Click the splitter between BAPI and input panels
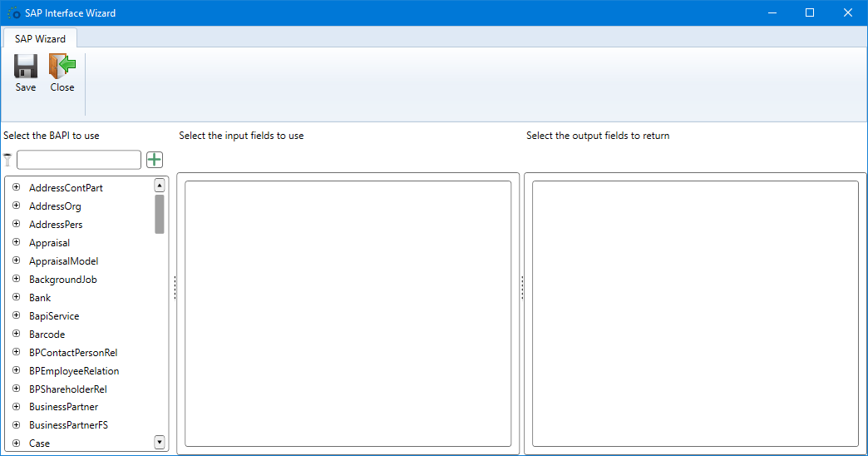868x456 pixels. 175,288
